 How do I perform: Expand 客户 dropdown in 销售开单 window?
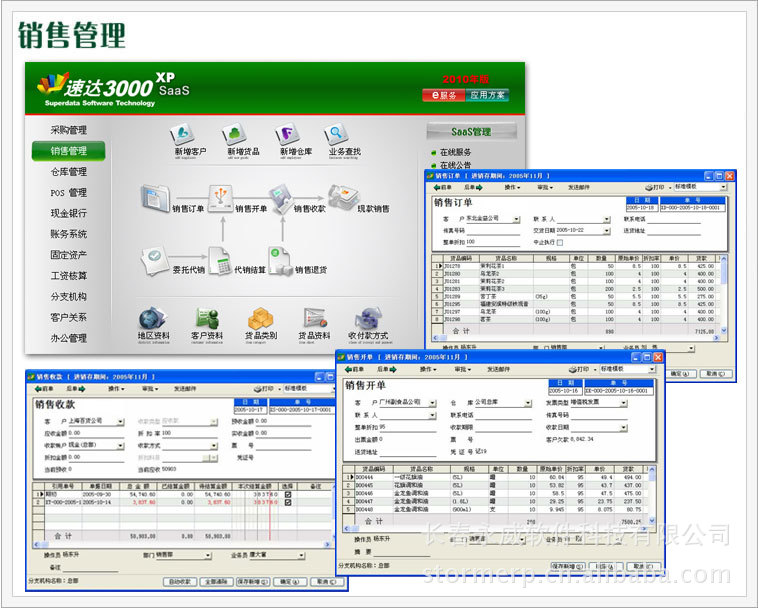point(433,403)
